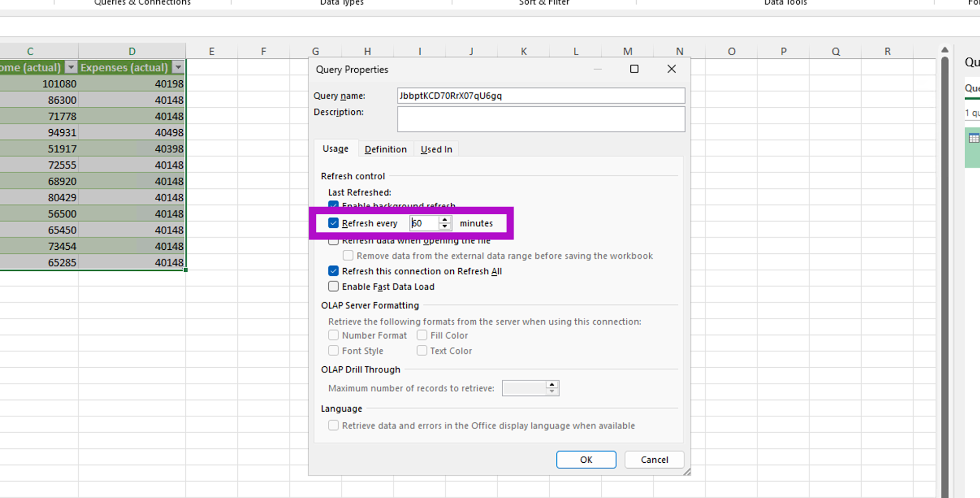Increase refresh minutes with the up arrow
Image resolution: width=980 pixels, height=498 pixels.
tap(444, 220)
